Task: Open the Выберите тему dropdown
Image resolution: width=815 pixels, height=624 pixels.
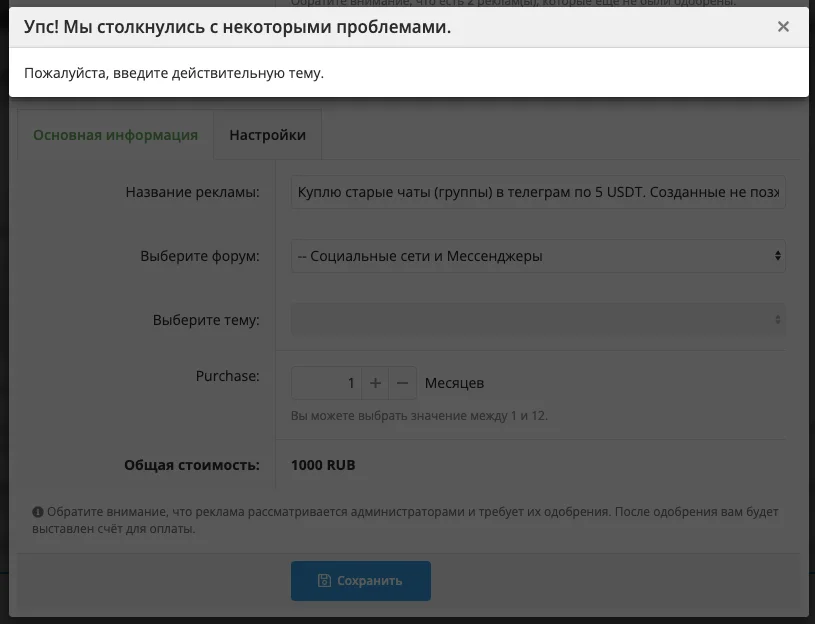Action: [538, 320]
